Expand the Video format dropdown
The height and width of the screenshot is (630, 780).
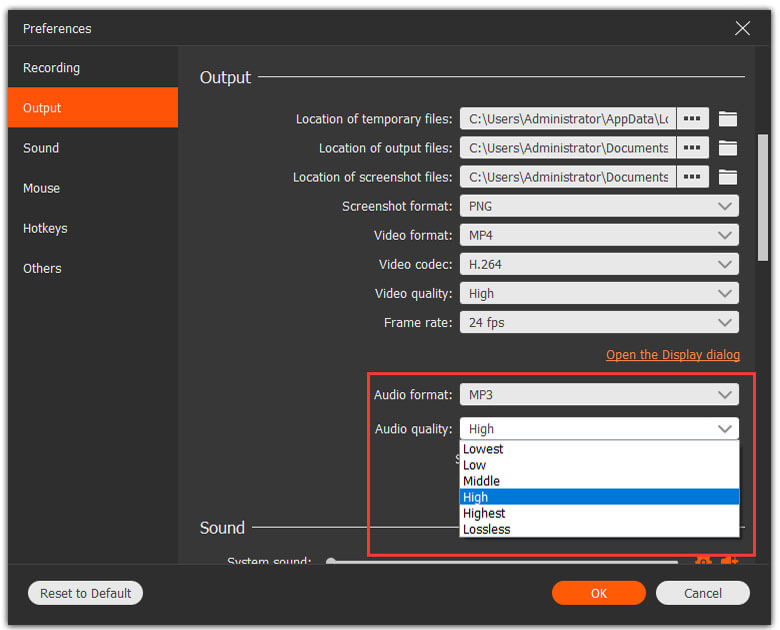(599, 235)
